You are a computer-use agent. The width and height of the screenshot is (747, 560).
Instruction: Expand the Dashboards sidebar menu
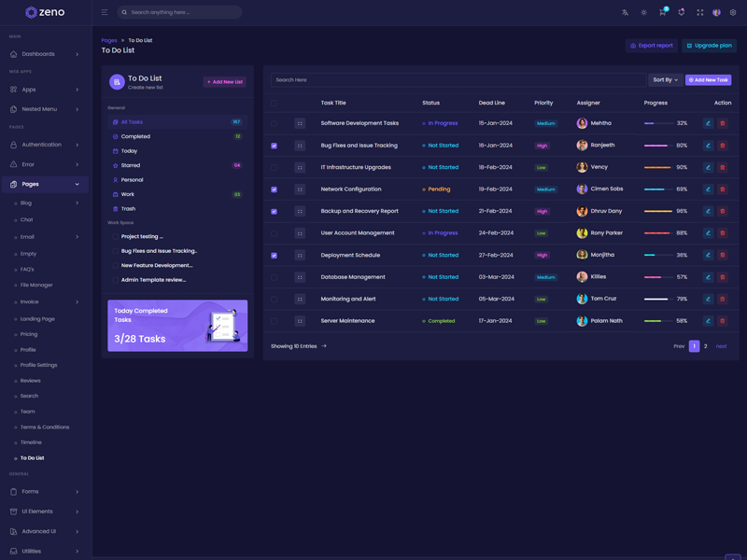coord(45,54)
